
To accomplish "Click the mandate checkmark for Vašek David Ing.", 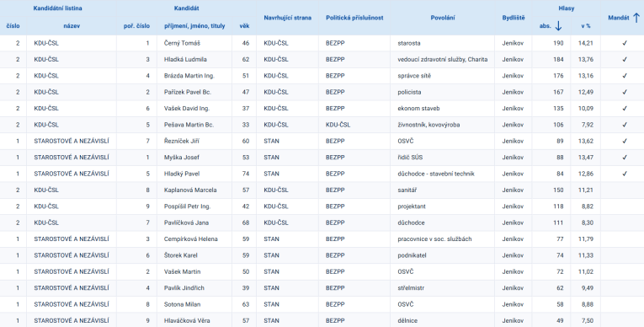I will pyautogui.click(x=625, y=108).
